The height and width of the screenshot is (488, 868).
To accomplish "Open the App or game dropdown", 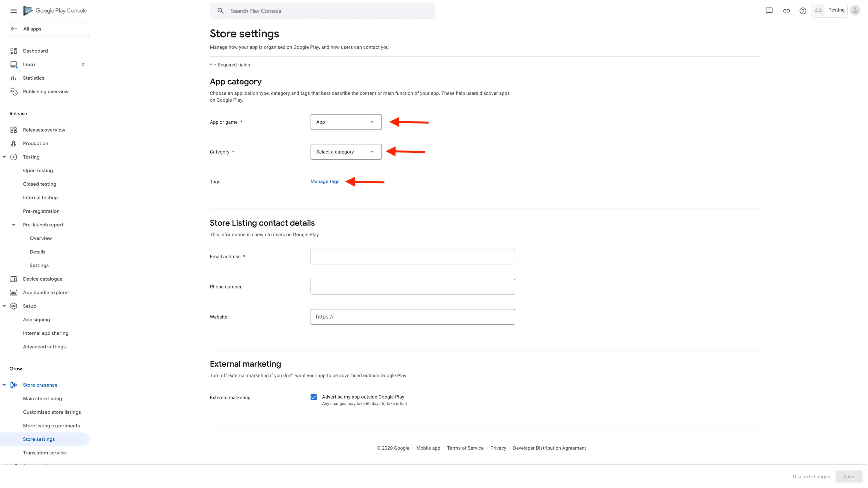I will tap(346, 122).
